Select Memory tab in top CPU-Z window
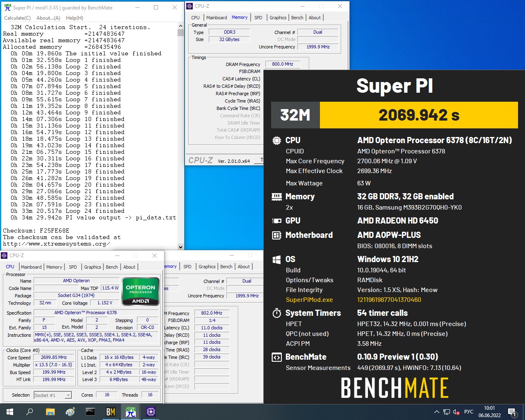The height and width of the screenshot is (420, 525). pyautogui.click(x=240, y=17)
